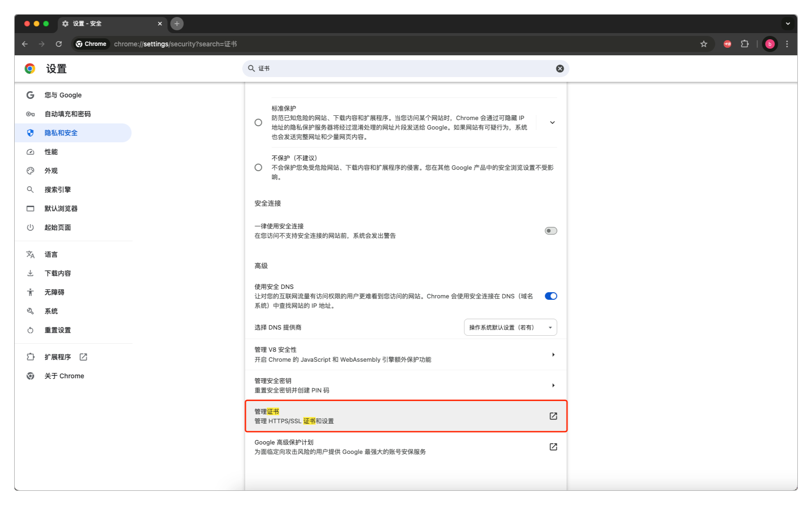This screenshot has width=812, height=505.
Task: Click the Chrome logo beside 设置
Action: [30, 69]
